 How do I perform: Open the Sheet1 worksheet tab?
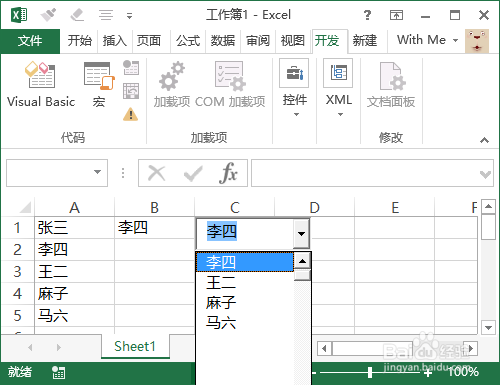[x=135, y=347]
